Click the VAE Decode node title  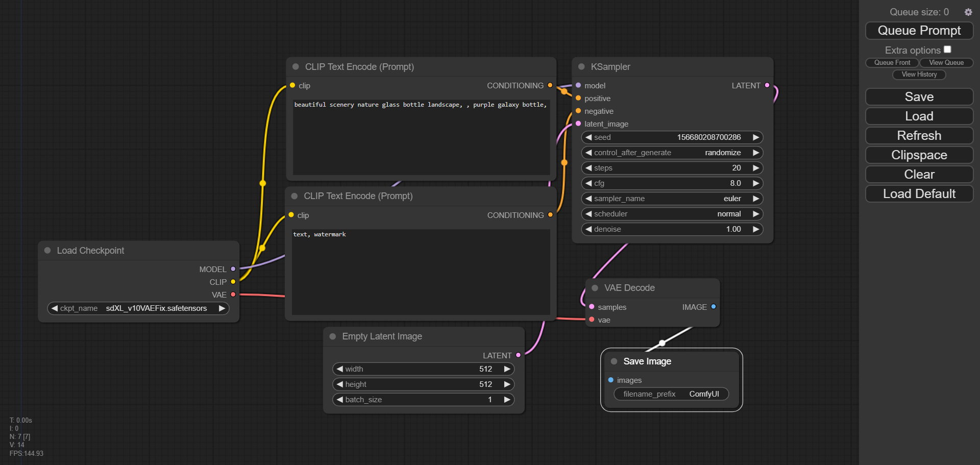[629, 288]
